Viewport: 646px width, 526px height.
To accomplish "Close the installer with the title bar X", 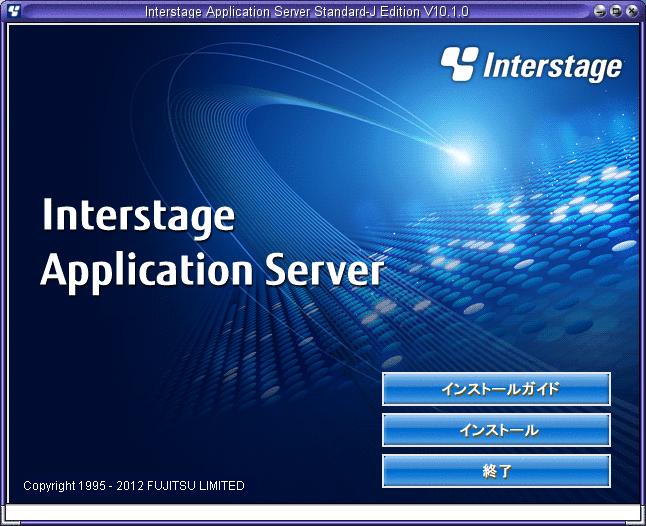I will [632, 11].
